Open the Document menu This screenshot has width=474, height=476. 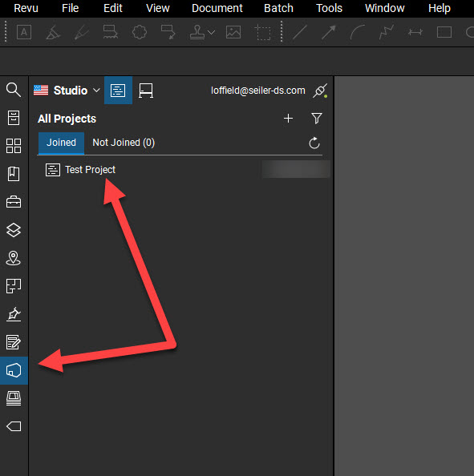tap(217, 8)
